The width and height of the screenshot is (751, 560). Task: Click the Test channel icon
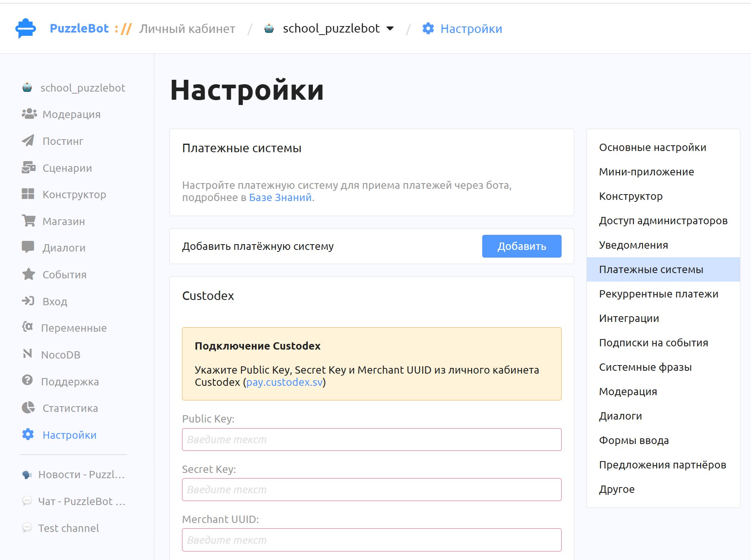tap(27, 528)
